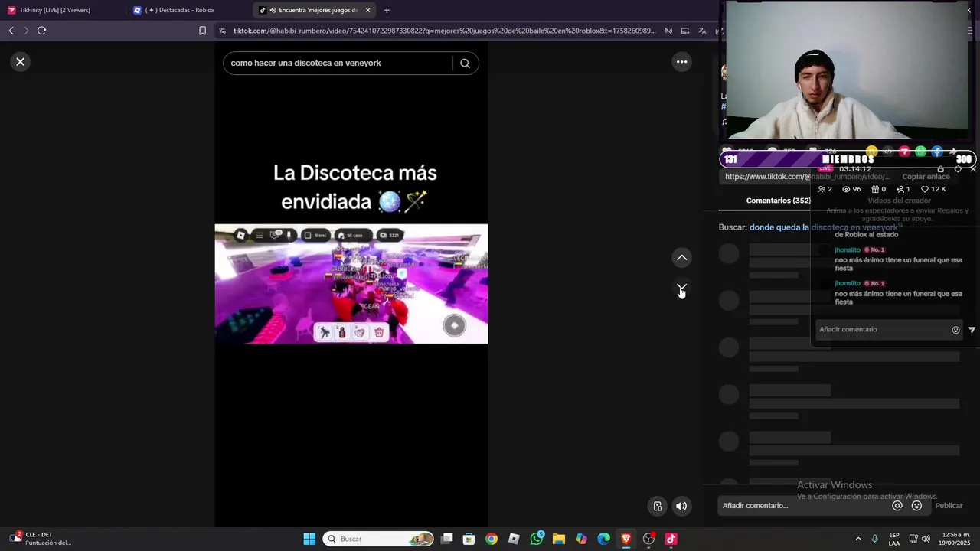Image resolution: width=980 pixels, height=551 pixels.
Task: Open the Windows Start menu
Action: coord(309,539)
